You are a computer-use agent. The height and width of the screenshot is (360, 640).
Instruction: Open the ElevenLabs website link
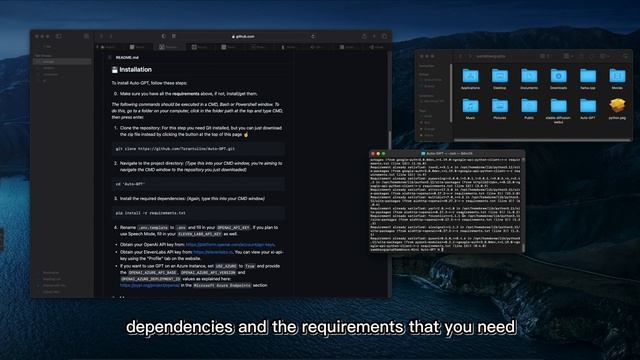point(213,252)
